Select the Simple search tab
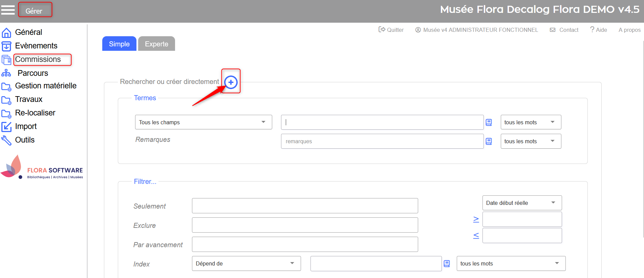 [x=119, y=44]
